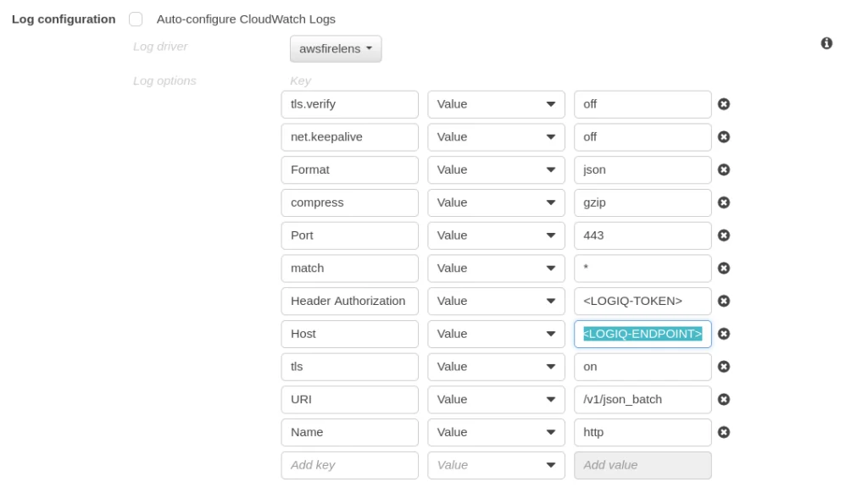Click the tls value field showing on
Image resolution: width=868 pixels, height=493 pixels.
pos(642,367)
